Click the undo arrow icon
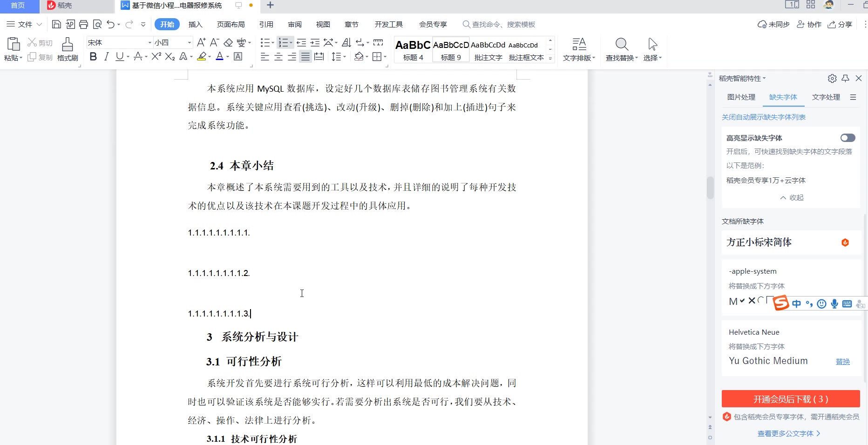868x445 pixels. pos(110,24)
